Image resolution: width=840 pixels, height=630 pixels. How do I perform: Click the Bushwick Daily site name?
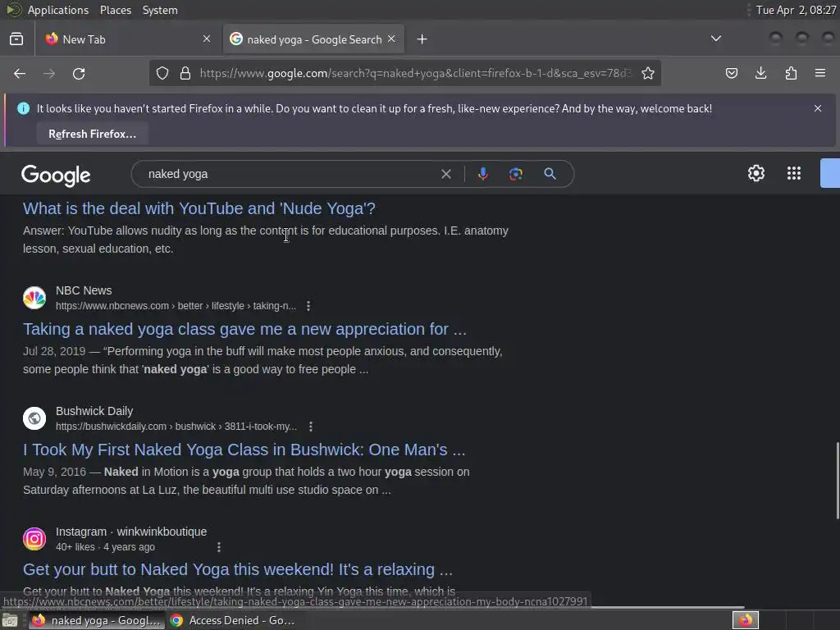[x=94, y=411]
